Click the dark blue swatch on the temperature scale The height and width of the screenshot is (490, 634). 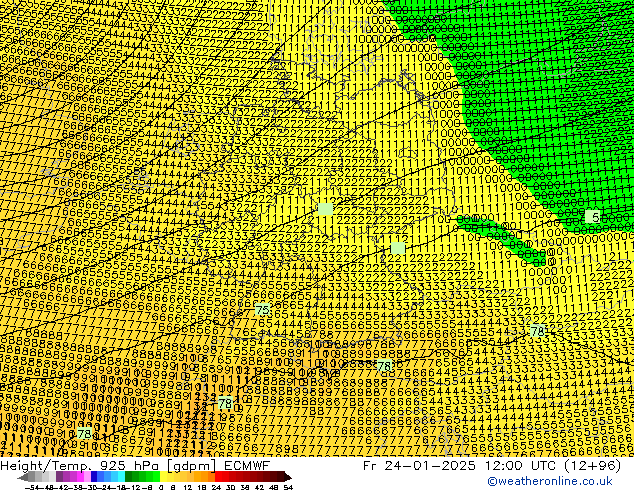click(94, 476)
